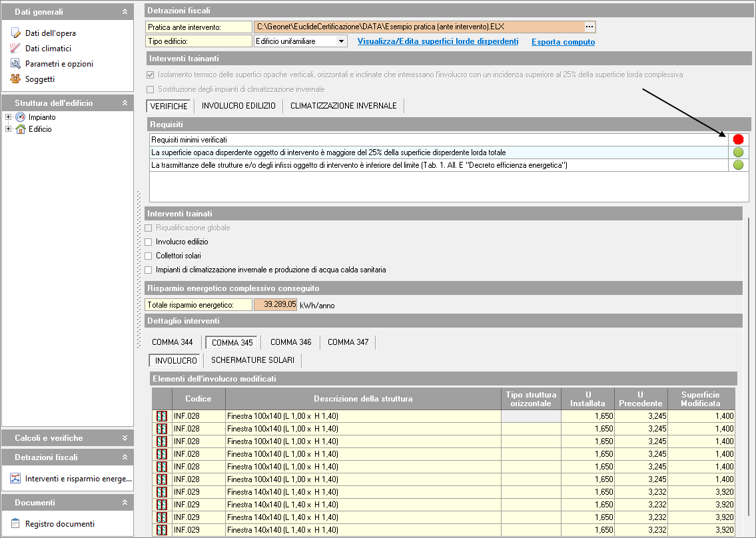
Task: Select Edificio tree node
Action: [39, 129]
